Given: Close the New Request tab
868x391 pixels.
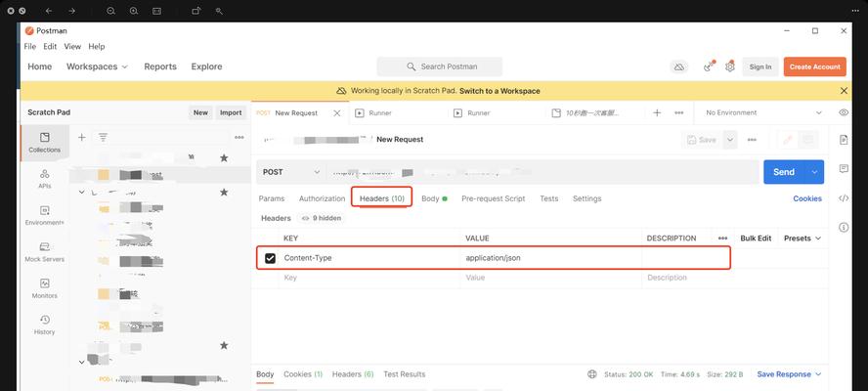Looking at the screenshot, I should click(x=336, y=113).
